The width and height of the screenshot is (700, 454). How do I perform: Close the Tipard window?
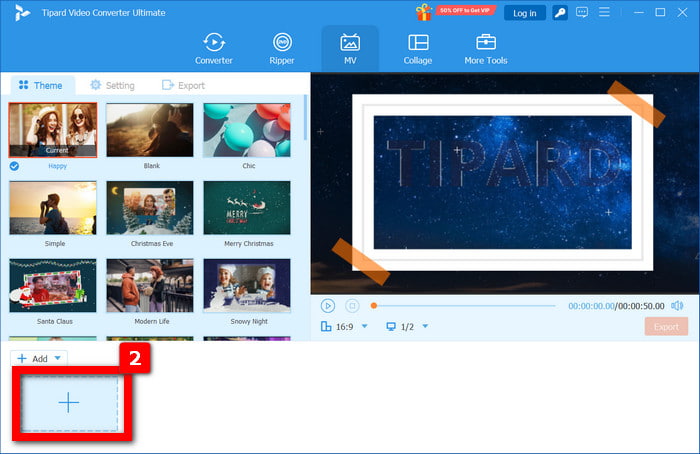pyautogui.click(x=682, y=12)
